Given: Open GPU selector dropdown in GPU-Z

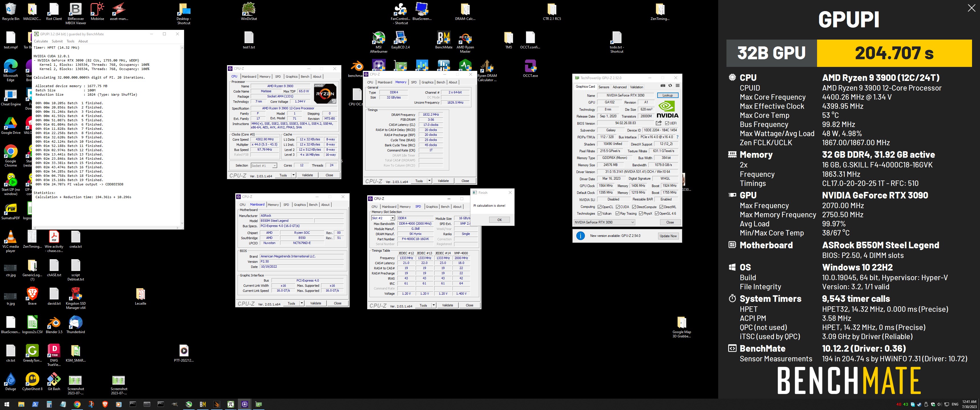Looking at the screenshot, I should pos(604,222).
